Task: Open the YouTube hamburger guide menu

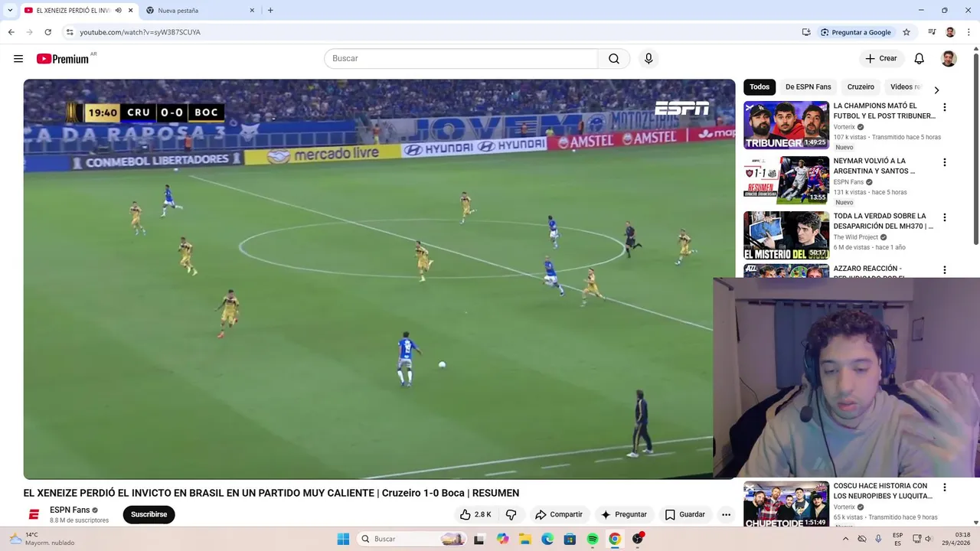Action: click(18, 59)
